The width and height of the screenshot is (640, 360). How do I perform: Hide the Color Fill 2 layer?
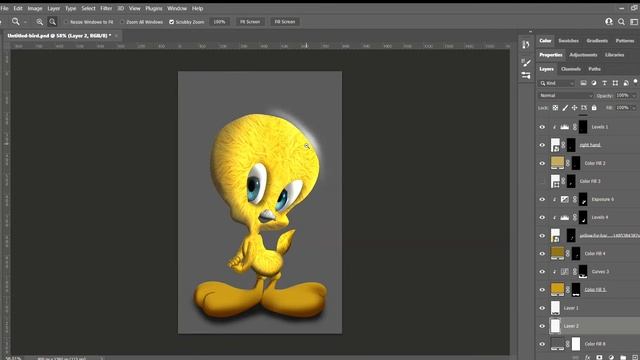[542, 163]
